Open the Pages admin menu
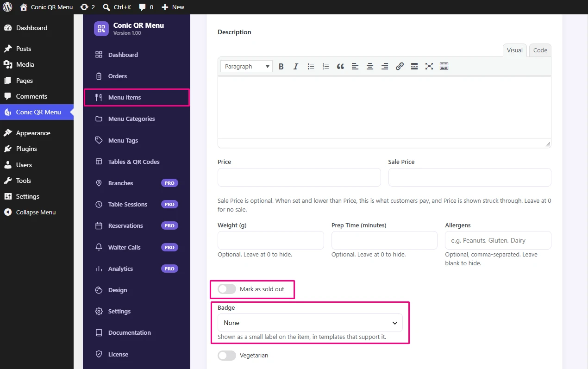Image resolution: width=588 pixels, height=369 pixels. [x=37, y=81]
